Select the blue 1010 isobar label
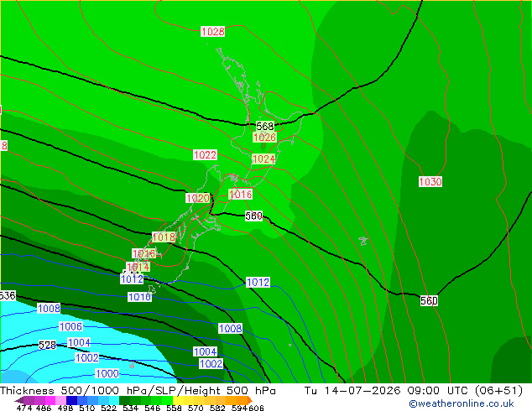 pyautogui.click(x=139, y=297)
